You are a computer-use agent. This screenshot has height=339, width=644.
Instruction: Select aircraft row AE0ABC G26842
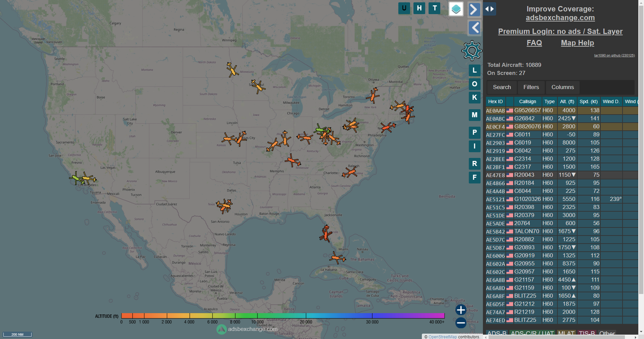pos(562,119)
